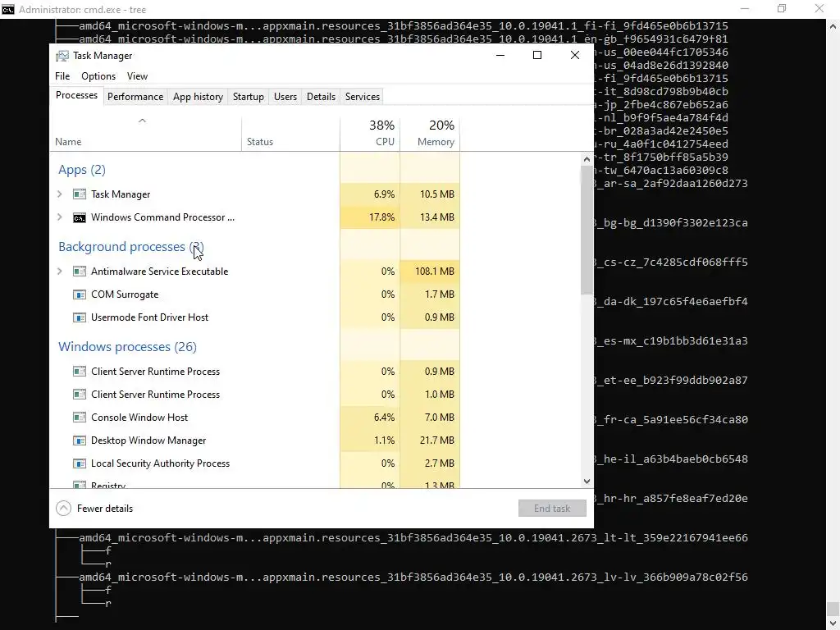Switch to the App history tab
Screen dimensions: 840x630
coord(198,97)
